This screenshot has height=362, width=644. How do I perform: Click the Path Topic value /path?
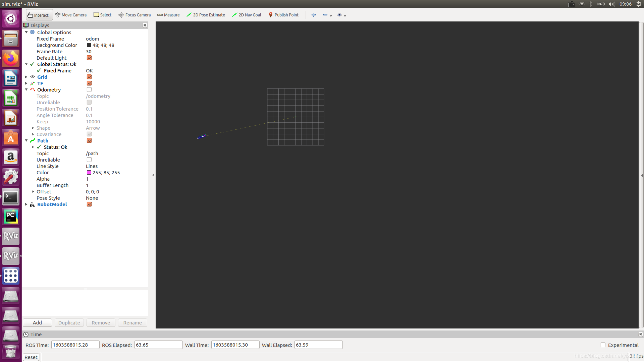pos(92,154)
